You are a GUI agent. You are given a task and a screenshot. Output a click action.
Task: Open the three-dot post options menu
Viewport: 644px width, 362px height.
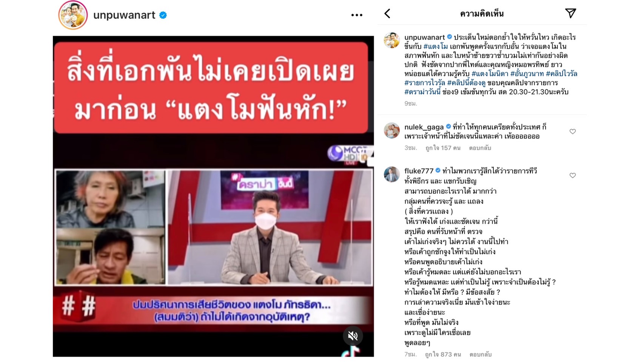[x=357, y=15]
